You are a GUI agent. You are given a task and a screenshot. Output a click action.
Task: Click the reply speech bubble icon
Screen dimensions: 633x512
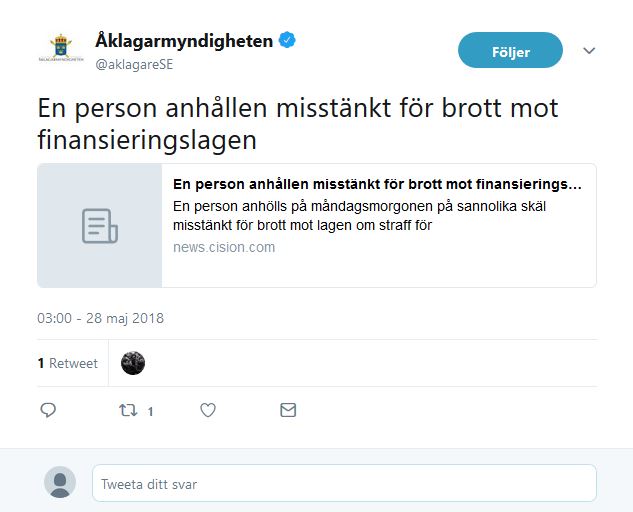(48, 410)
